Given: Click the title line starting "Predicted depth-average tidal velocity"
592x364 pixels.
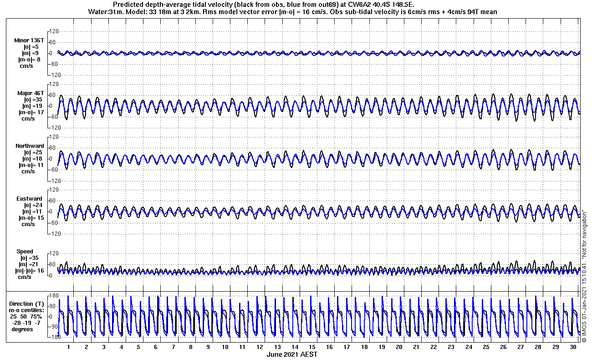Looking at the screenshot, I should tap(265, 5).
